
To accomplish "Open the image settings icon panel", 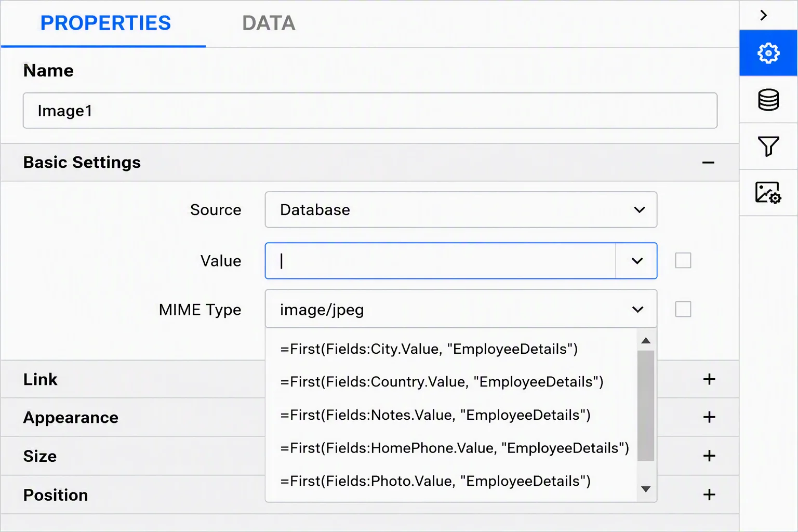I will pyautogui.click(x=768, y=193).
